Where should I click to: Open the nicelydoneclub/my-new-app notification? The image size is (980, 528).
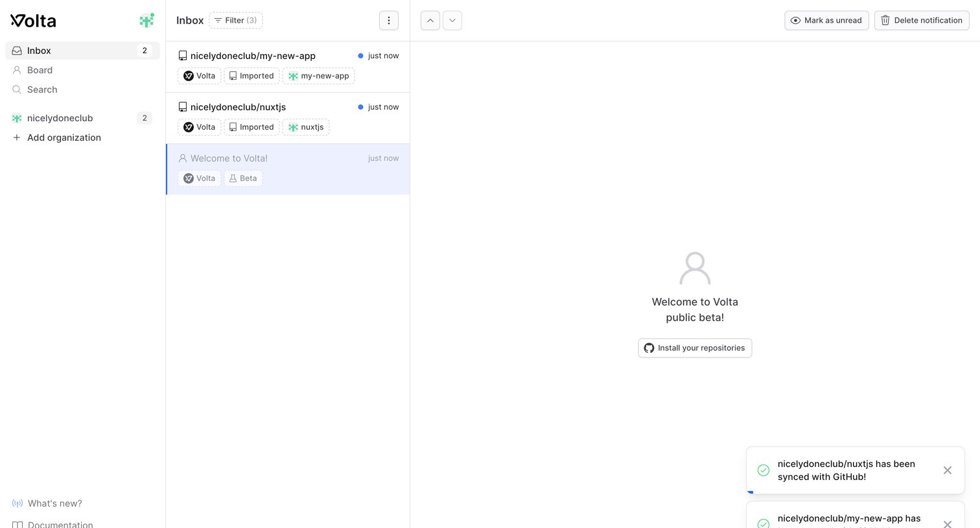[x=288, y=67]
